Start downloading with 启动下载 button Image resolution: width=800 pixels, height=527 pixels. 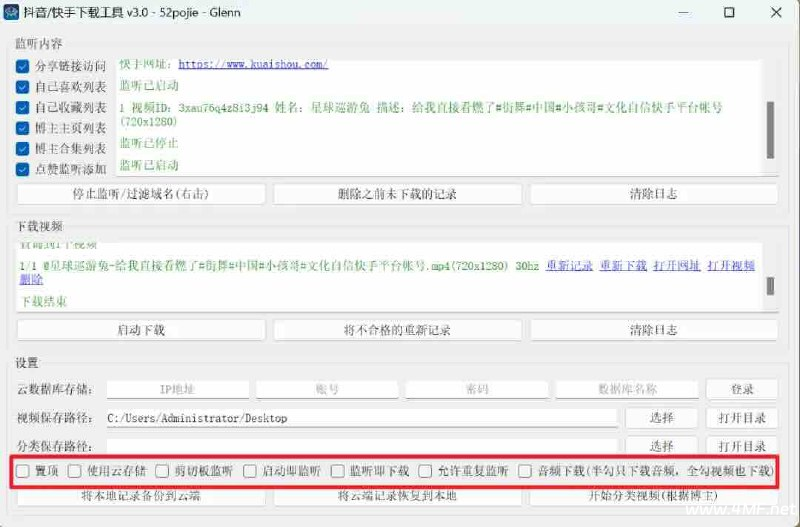pos(141,329)
